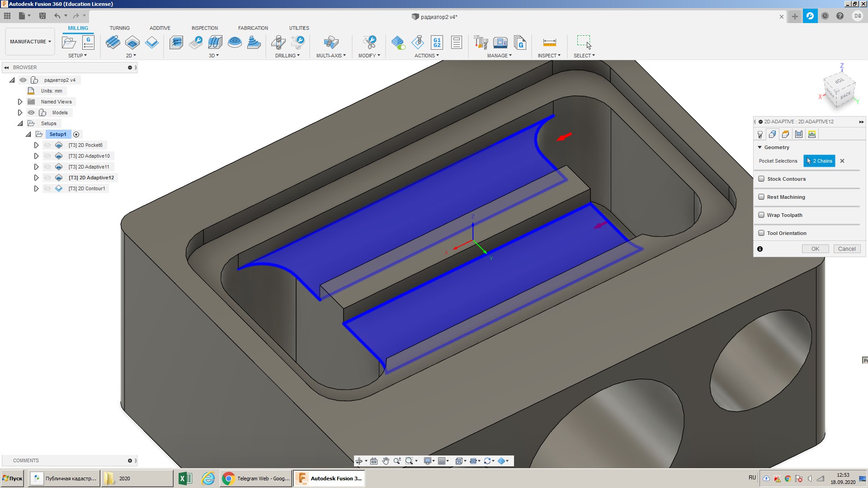Switch to the TURNING tab

click(119, 28)
